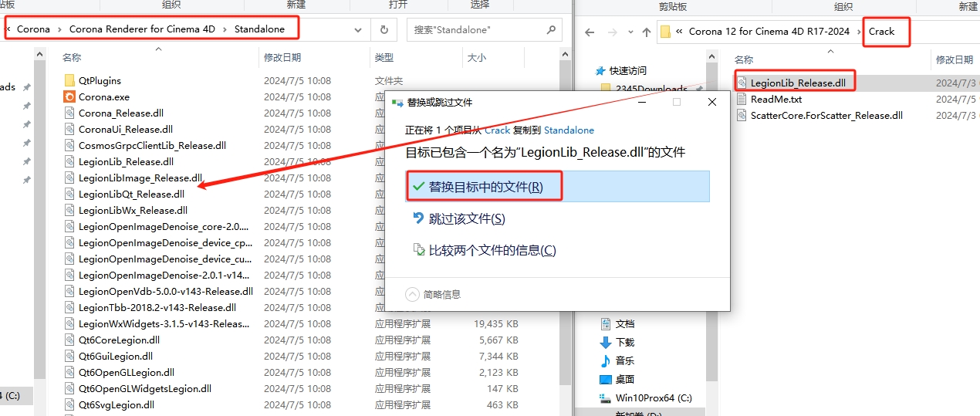
Task: Expand hidden path « in the Crack address bar
Action: coord(678,32)
